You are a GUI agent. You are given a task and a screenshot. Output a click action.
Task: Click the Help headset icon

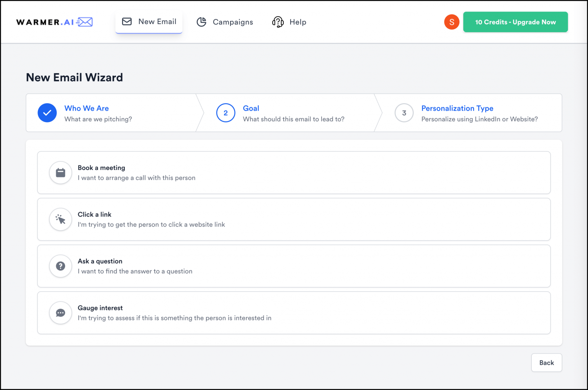coord(277,22)
